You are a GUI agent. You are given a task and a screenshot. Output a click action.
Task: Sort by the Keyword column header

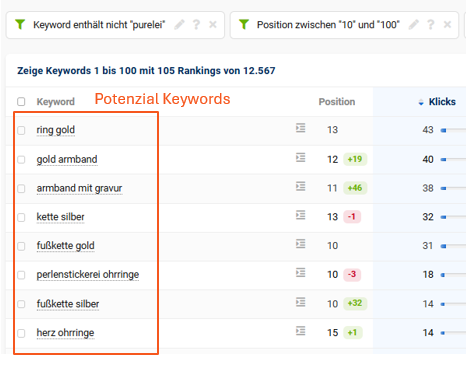point(55,102)
